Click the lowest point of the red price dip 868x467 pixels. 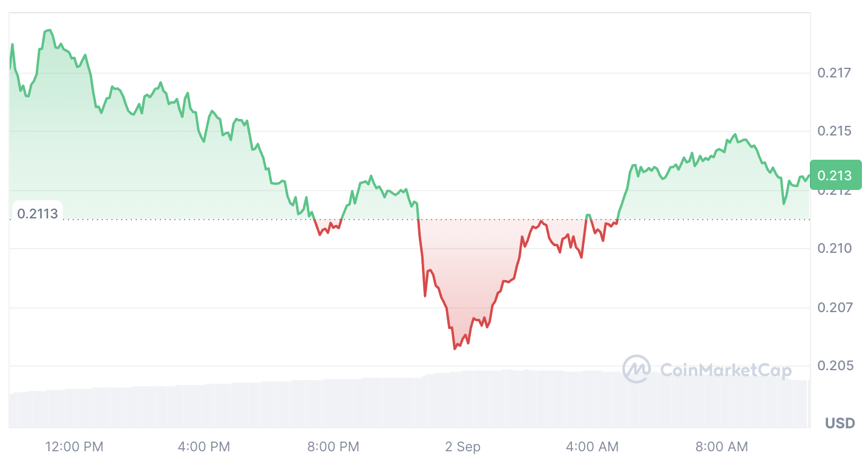(455, 348)
